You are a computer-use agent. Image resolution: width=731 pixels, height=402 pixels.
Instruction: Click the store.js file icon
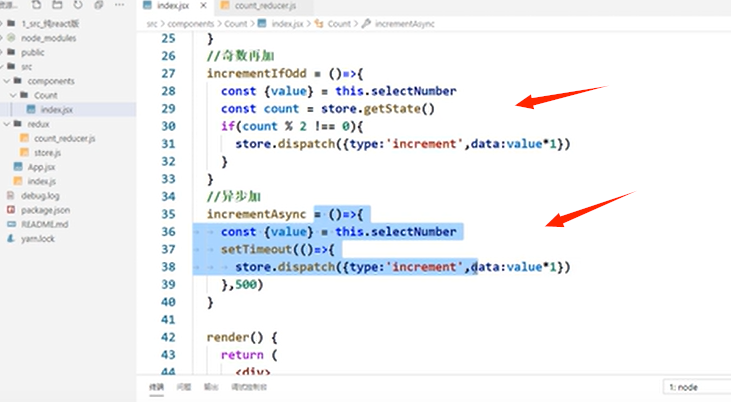pyautogui.click(x=24, y=152)
